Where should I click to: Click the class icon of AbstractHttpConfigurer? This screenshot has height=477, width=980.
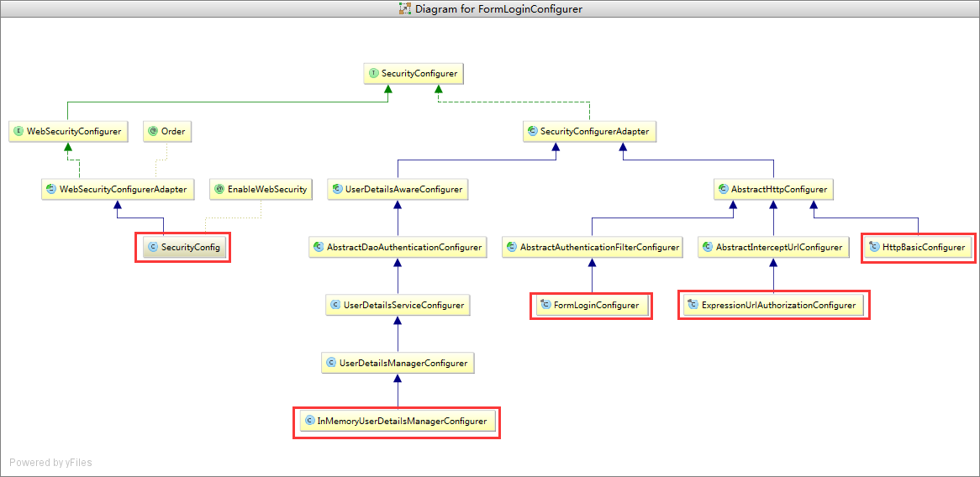click(x=724, y=189)
